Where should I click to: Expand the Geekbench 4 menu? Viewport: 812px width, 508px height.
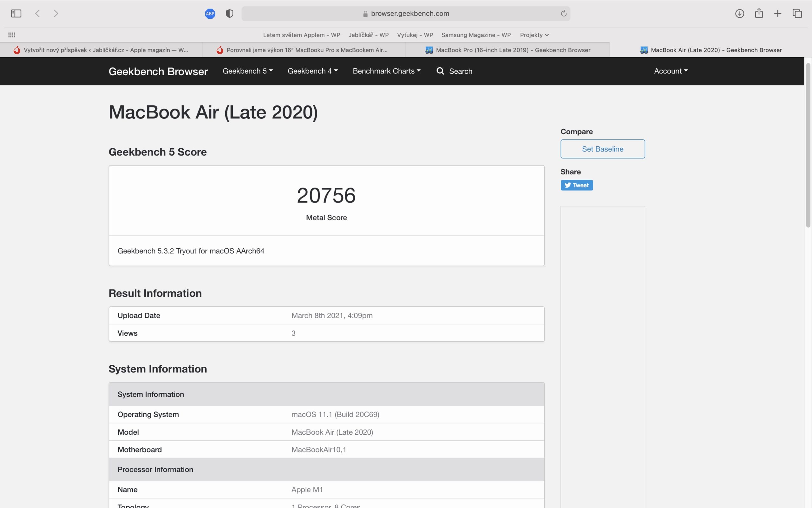point(313,71)
